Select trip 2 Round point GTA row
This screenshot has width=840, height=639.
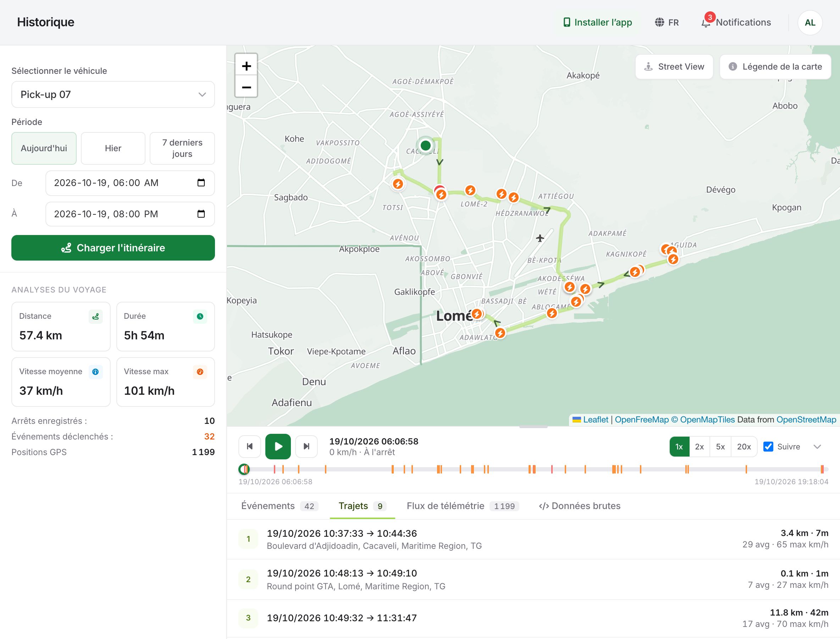coord(533,579)
